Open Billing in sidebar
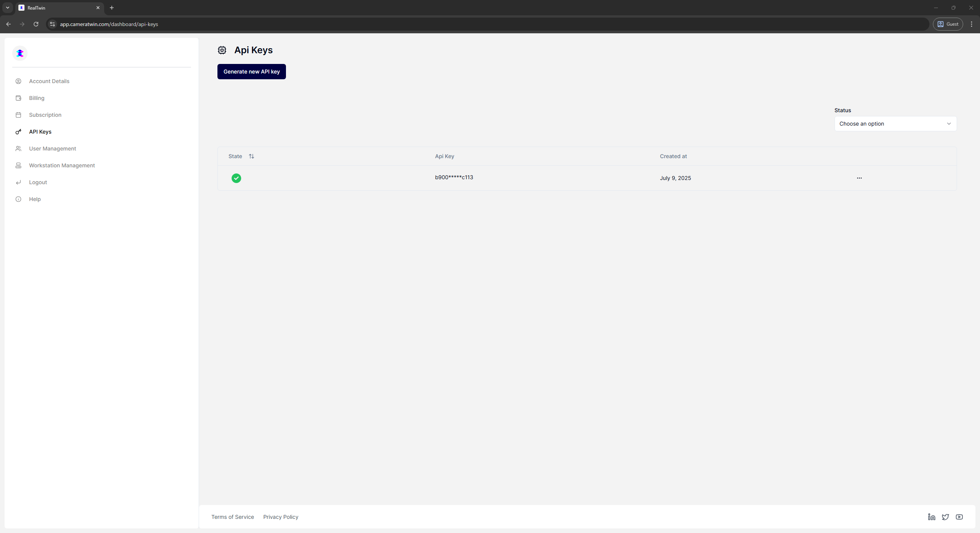The width and height of the screenshot is (980, 533). (37, 98)
